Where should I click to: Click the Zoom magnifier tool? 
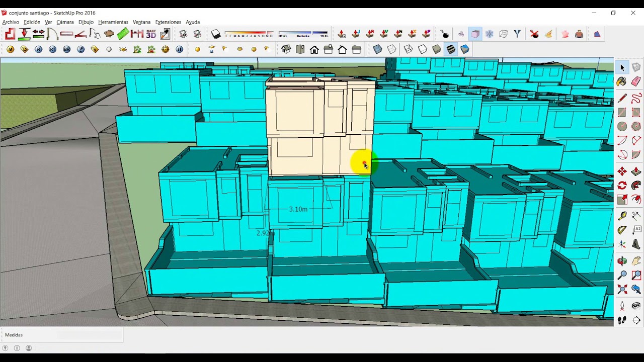point(622,275)
